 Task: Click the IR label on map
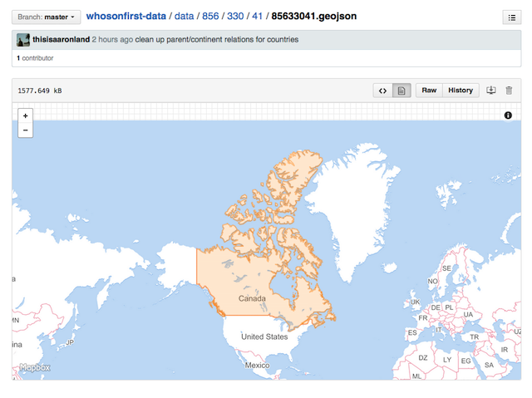click(x=505, y=349)
